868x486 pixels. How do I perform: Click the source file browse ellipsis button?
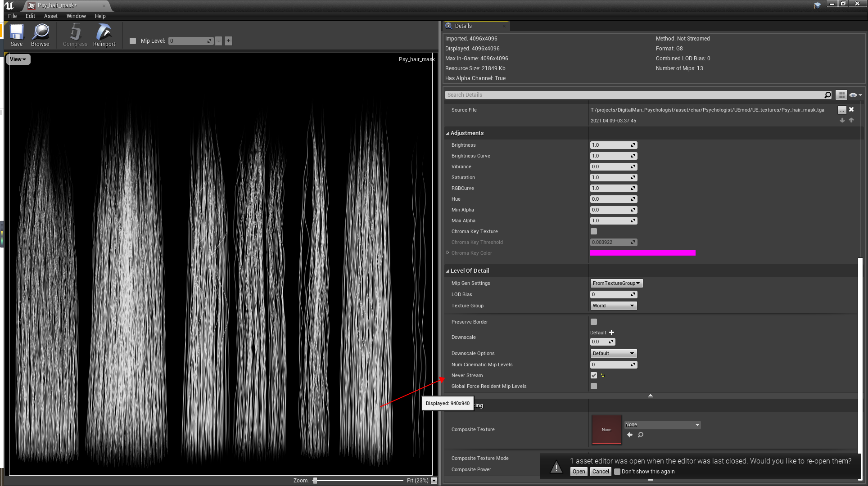tap(841, 110)
